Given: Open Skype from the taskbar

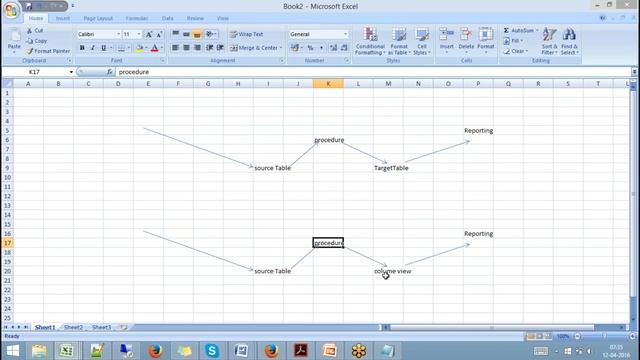Looking at the screenshot, I should click(x=212, y=351).
